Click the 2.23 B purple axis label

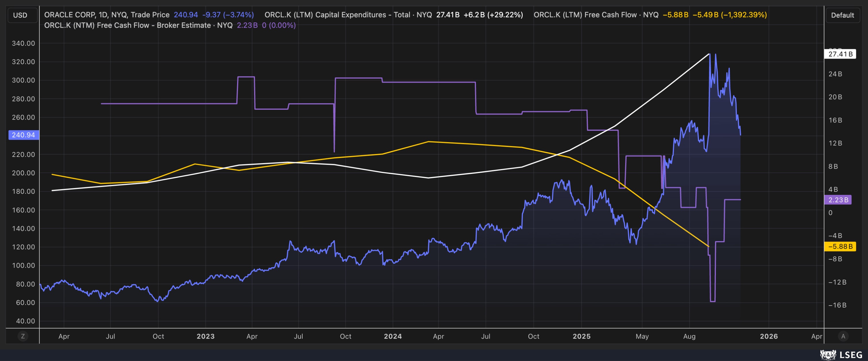[x=838, y=200]
